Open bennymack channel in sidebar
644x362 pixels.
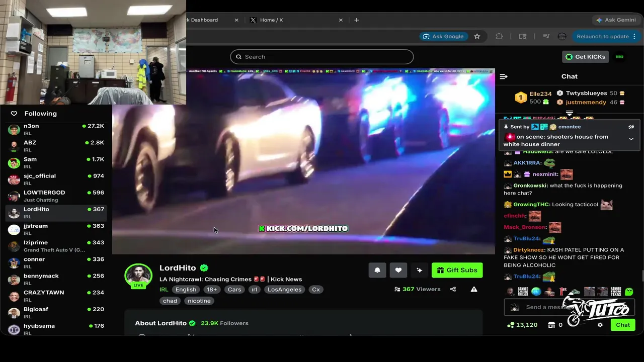56,279
